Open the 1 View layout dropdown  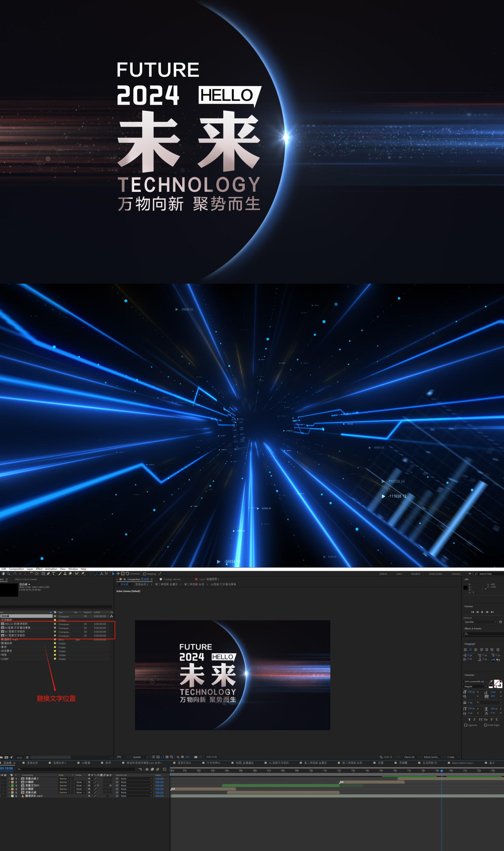[x=453, y=757]
